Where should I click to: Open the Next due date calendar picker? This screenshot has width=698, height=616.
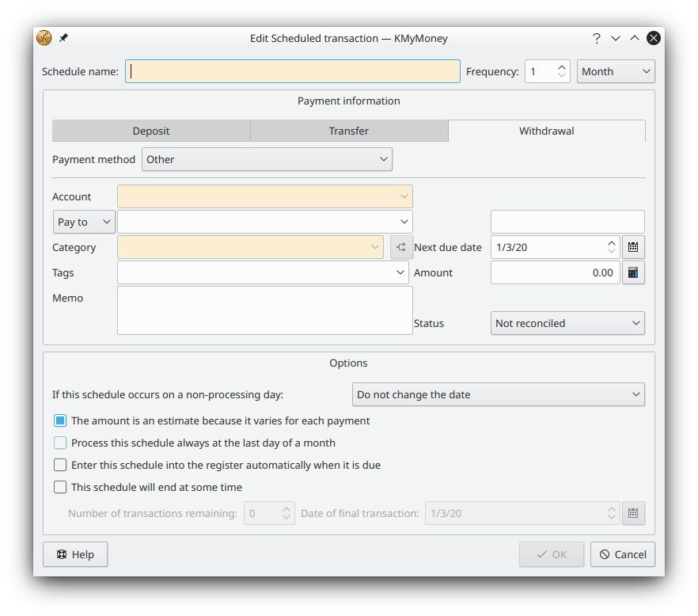(633, 247)
